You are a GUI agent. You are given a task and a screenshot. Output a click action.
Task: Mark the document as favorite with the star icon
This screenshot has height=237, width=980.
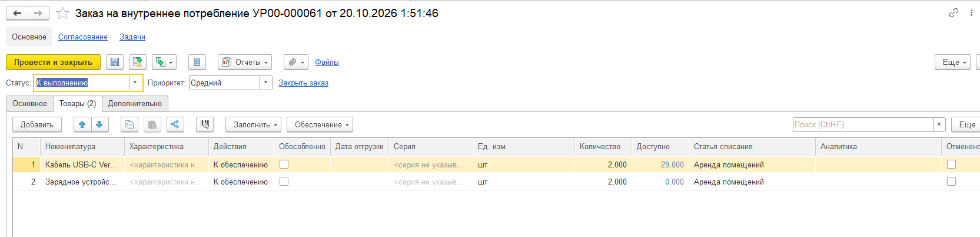[62, 13]
